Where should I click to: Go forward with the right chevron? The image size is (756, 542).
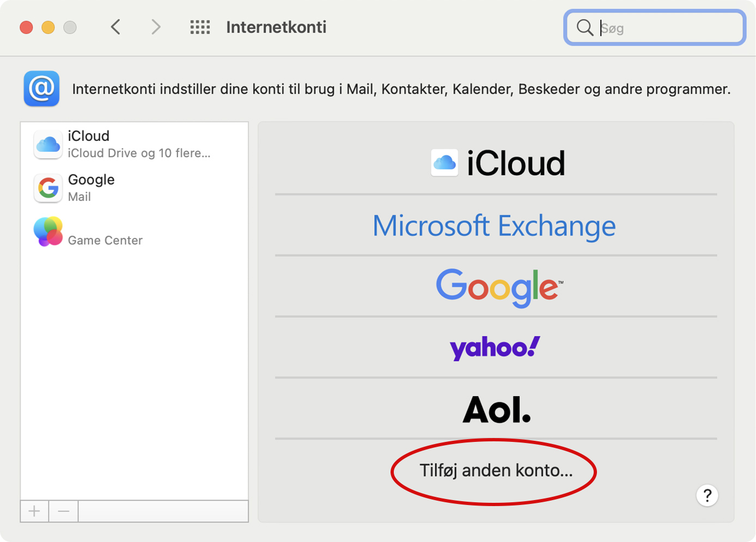pyautogui.click(x=156, y=27)
